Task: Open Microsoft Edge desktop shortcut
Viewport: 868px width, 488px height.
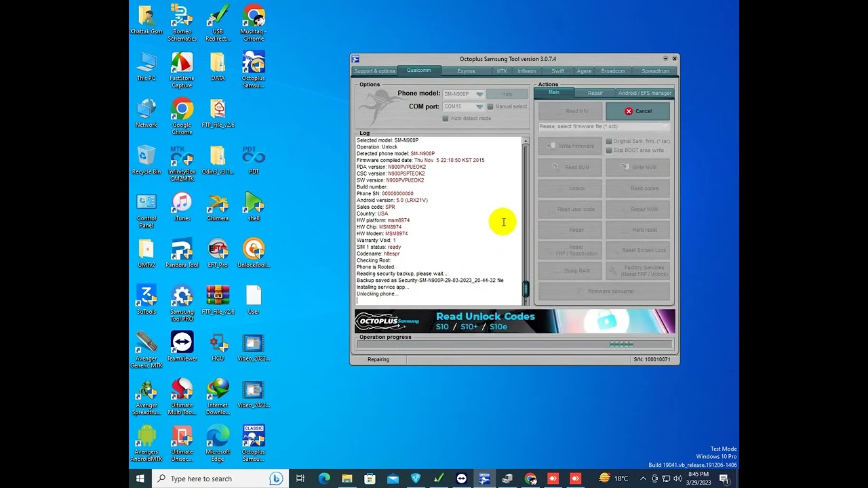Action: coord(218,444)
